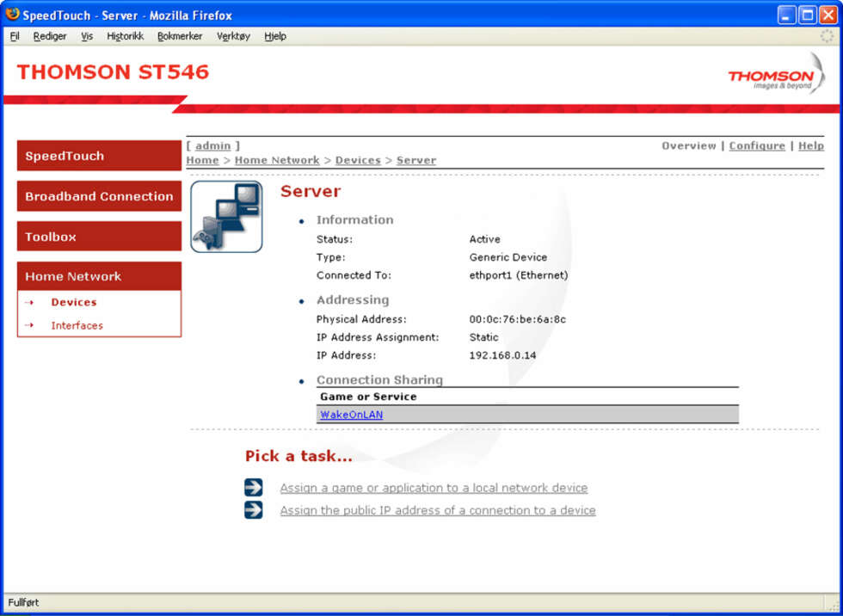Screen dimensions: 843x616
Task: Open the SpeedTouch sidebar section
Action: pyautogui.click(x=99, y=156)
